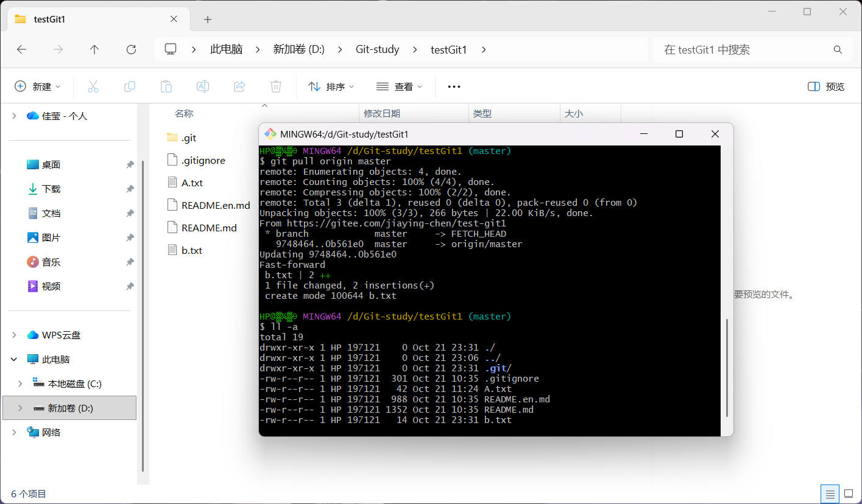Sort by 类型 column header

click(x=482, y=113)
